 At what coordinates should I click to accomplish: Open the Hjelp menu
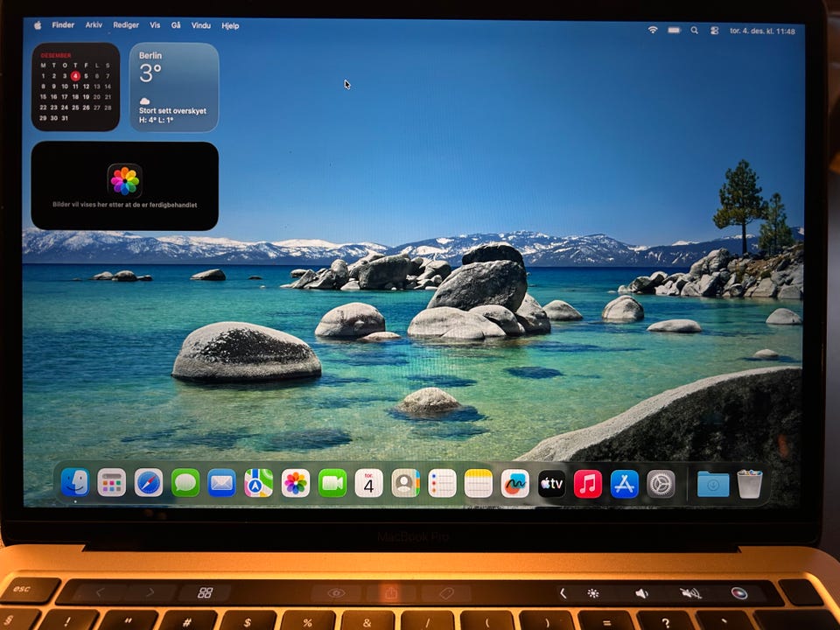230,25
